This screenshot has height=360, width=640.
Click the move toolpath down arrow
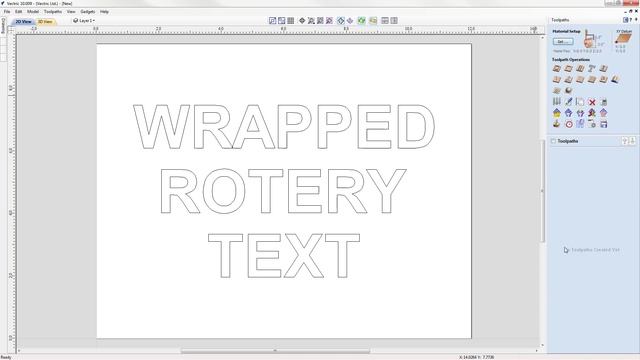click(x=632, y=141)
